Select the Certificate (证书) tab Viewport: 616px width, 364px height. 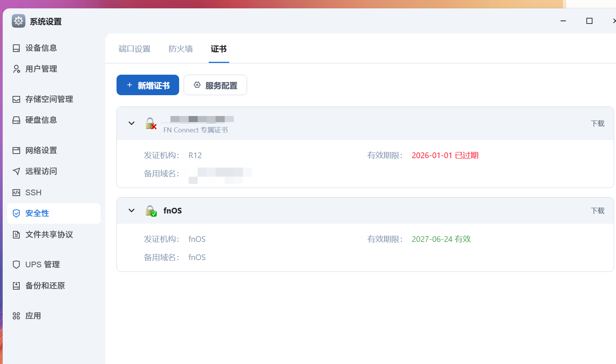tap(219, 49)
